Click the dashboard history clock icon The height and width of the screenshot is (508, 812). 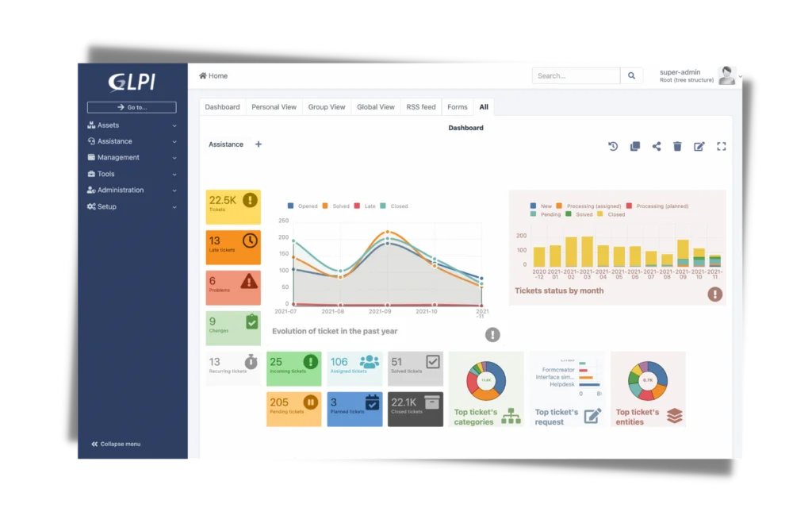tap(613, 146)
